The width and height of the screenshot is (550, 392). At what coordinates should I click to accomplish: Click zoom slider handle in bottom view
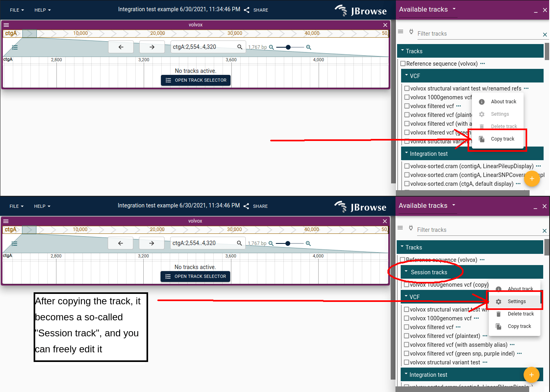pyautogui.click(x=288, y=243)
